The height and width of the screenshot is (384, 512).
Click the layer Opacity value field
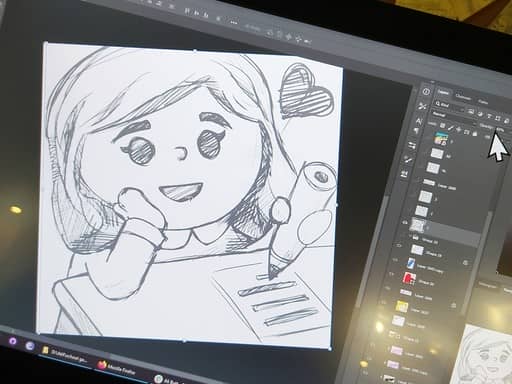pos(500,129)
